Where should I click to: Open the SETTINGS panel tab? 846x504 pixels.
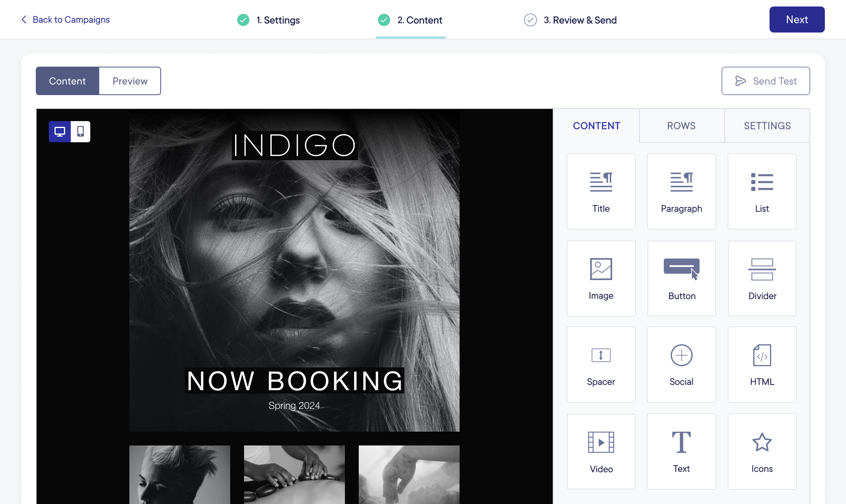(767, 126)
